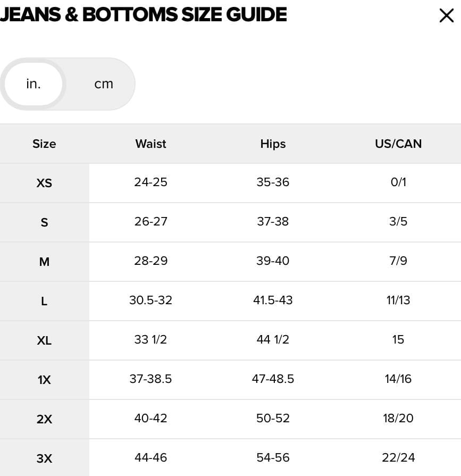The height and width of the screenshot is (476, 461).
Task: Select the XL size row label
Action: pyautogui.click(x=44, y=340)
